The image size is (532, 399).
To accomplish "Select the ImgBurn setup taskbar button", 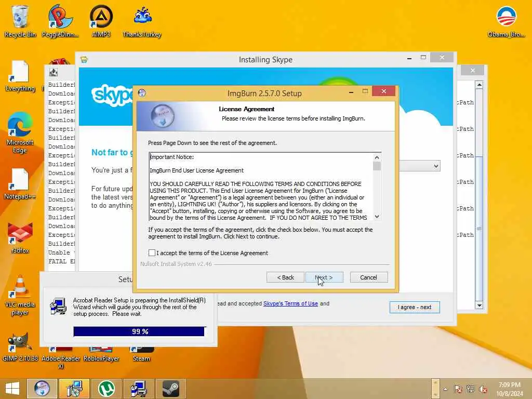I will (x=42, y=389).
